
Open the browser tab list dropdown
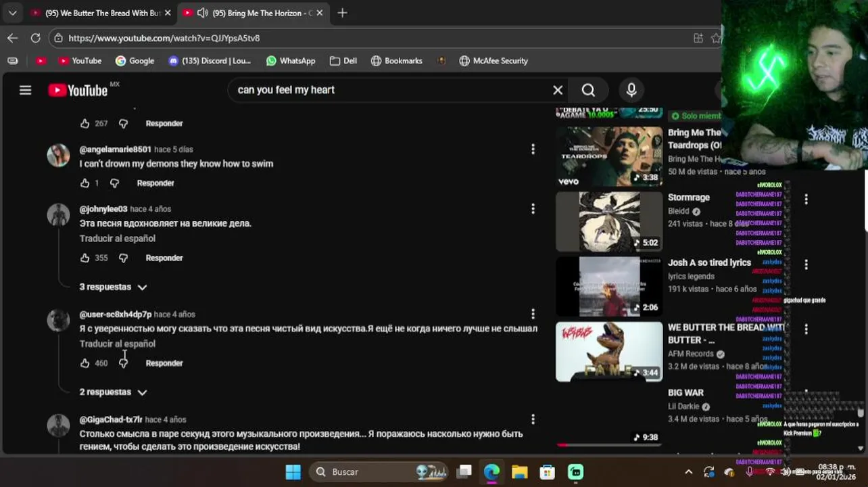pos(12,13)
